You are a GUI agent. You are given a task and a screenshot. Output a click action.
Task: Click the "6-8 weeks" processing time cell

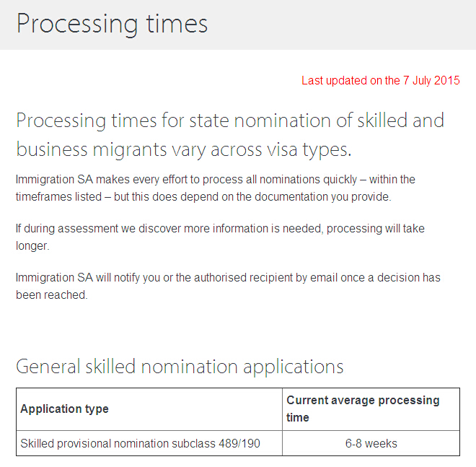pos(371,443)
